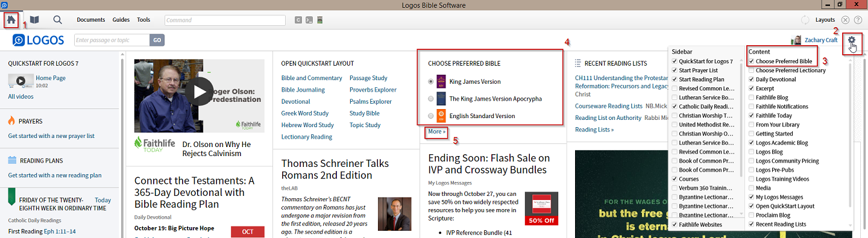Click the King James Version book icon
868x238 pixels.
click(x=441, y=81)
